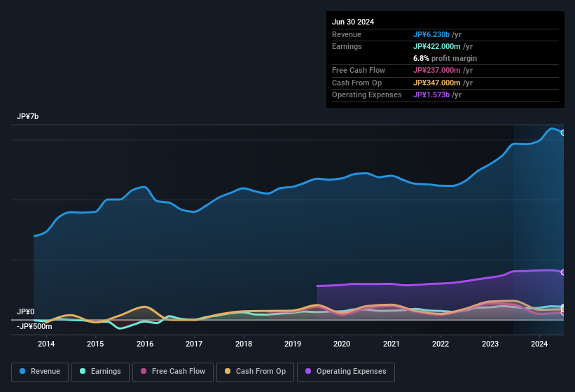Click the Revenue line endpoint marker
The image size is (575, 392).
[563, 132]
